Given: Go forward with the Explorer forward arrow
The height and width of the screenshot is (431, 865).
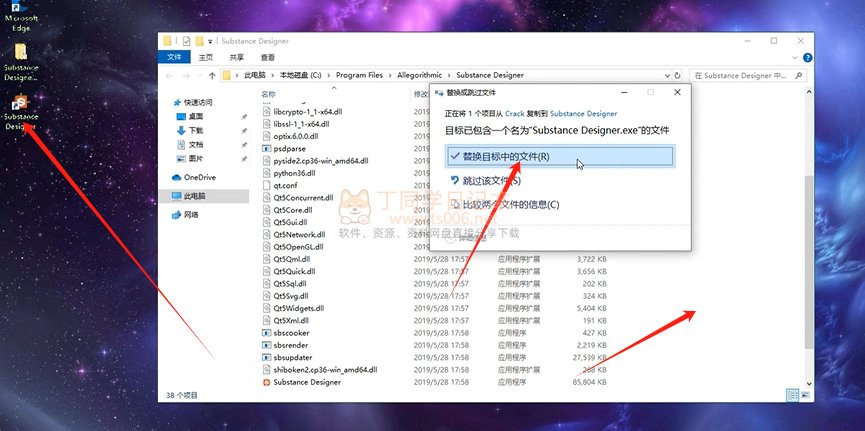Looking at the screenshot, I should coord(186,76).
